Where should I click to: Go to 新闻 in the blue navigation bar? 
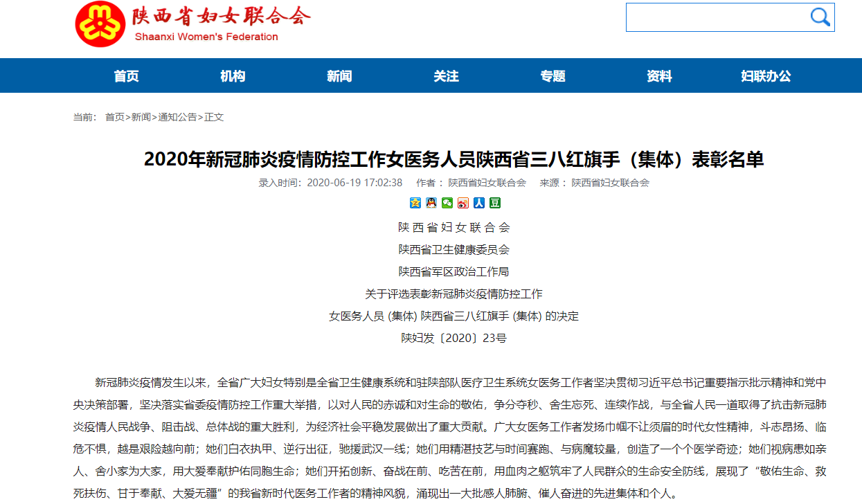point(339,76)
